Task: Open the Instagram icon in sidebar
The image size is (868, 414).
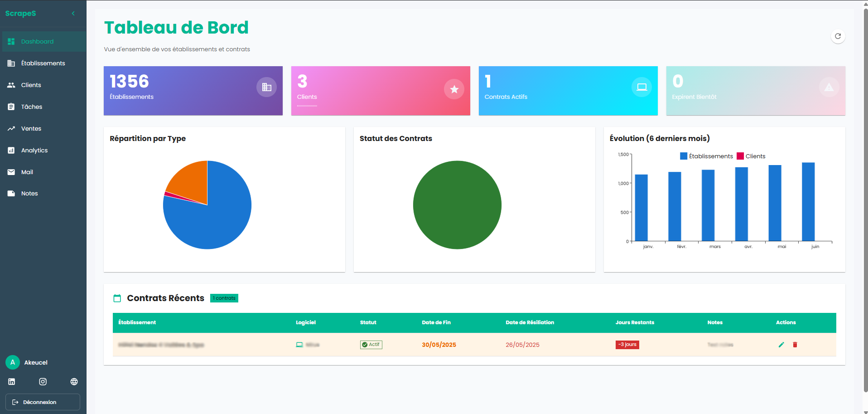Action: point(43,382)
